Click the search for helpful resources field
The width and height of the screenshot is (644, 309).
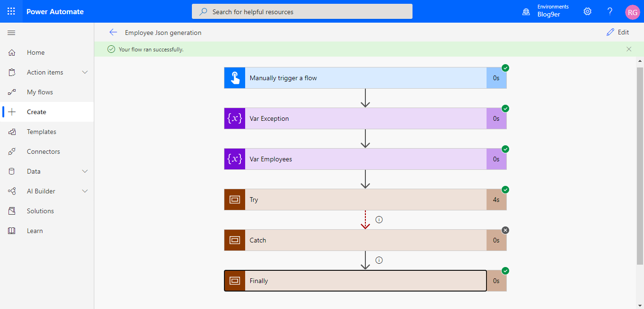click(x=302, y=11)
